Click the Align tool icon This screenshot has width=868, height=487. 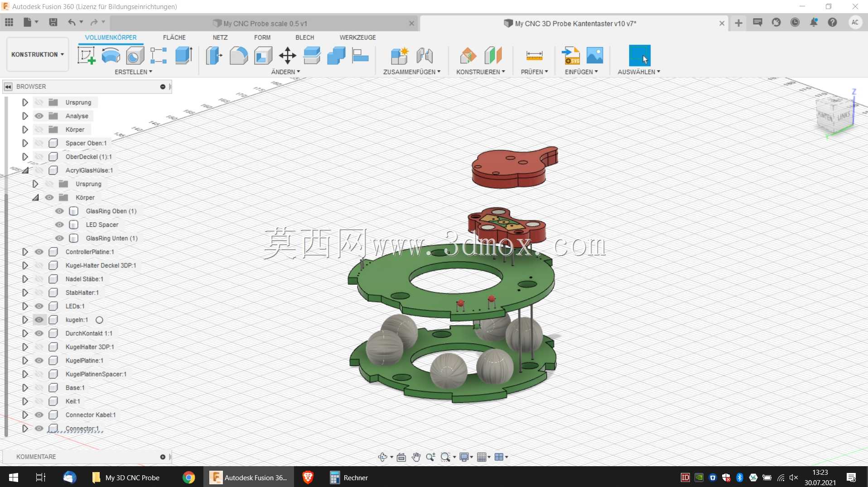coord(361,56)
